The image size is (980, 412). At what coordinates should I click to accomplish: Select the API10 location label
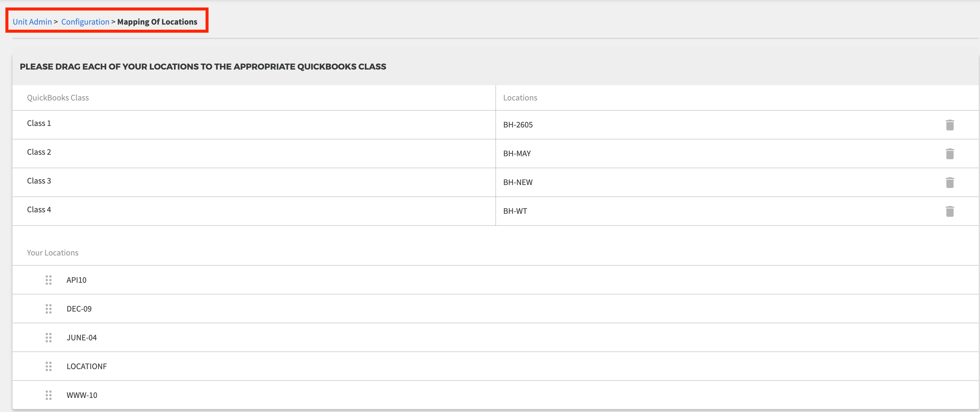pos(77,280)
